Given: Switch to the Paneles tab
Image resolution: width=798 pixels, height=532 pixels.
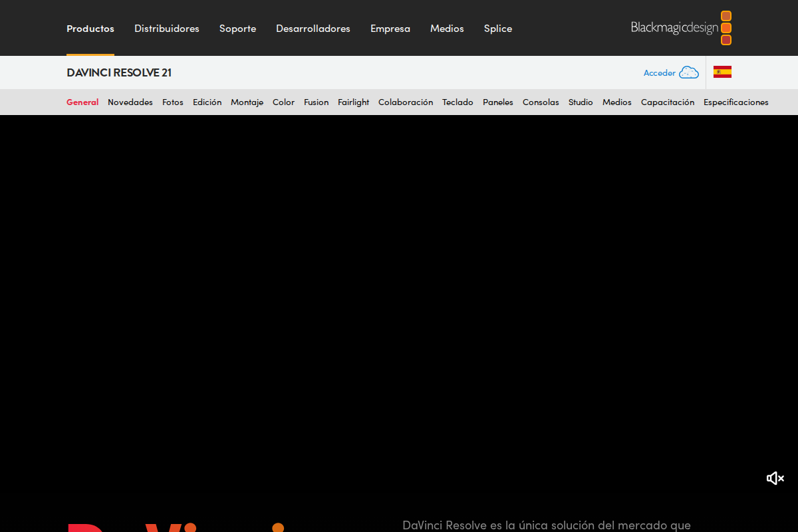Looking at the screenshot, I should click(498, 102).
